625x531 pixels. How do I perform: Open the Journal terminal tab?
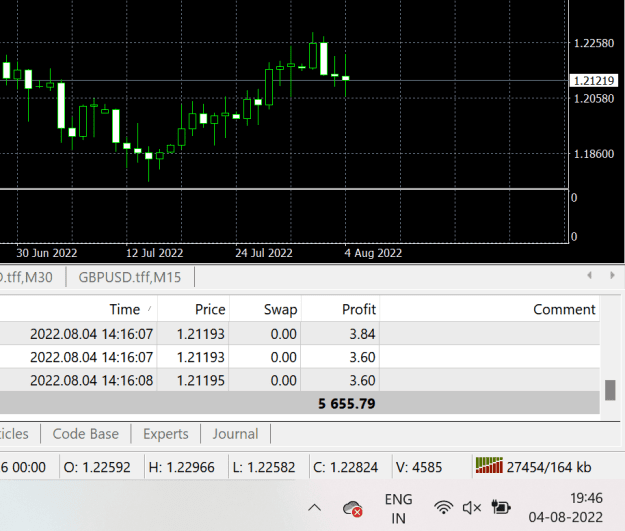click(x=235, y=434)
